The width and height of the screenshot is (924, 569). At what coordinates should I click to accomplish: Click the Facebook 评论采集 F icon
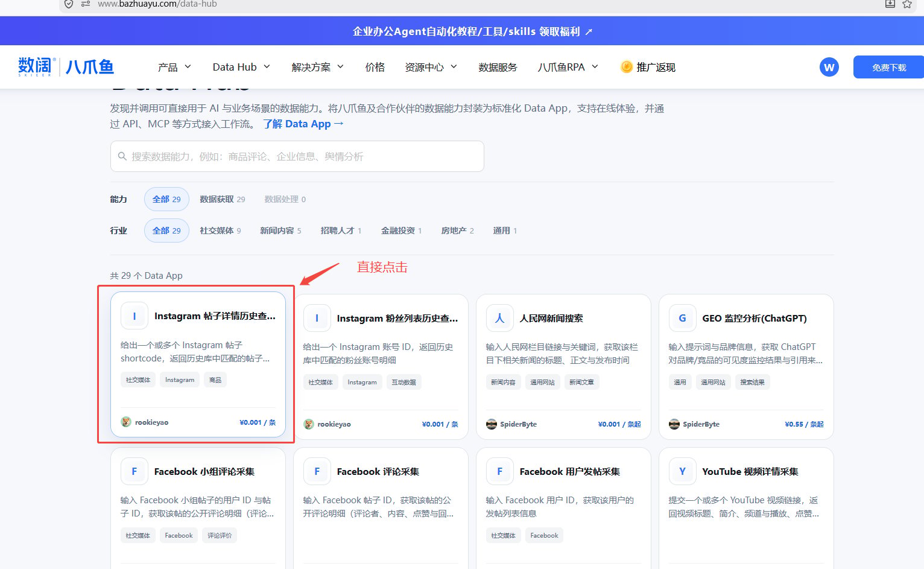(317, 471)
